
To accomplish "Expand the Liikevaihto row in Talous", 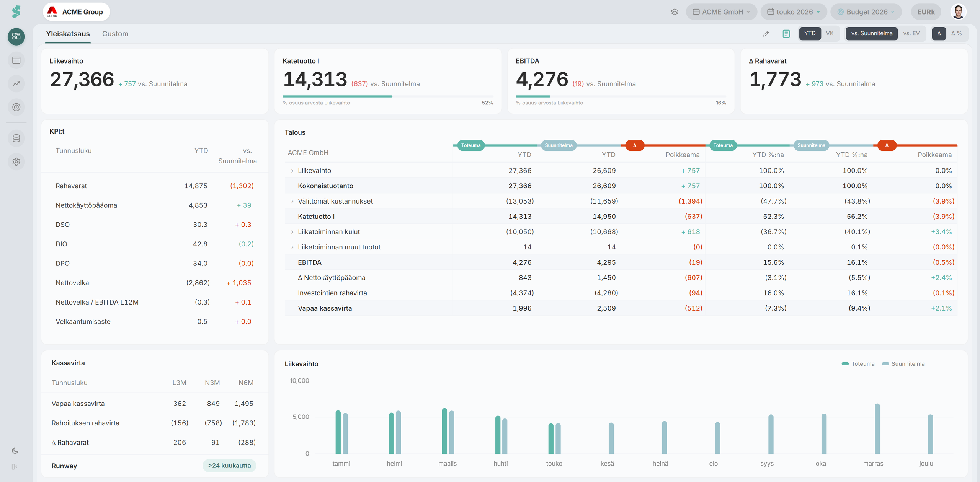I will 292,171.
